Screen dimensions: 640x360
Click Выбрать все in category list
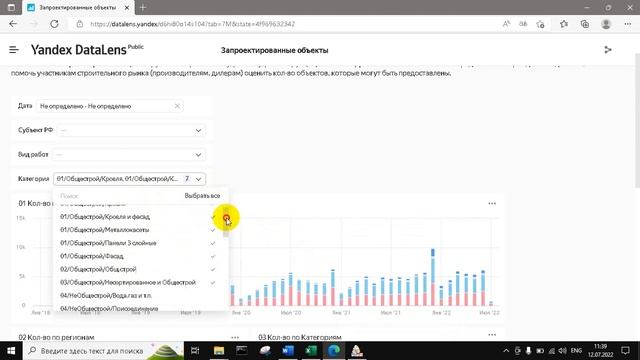tap(202, 196)
